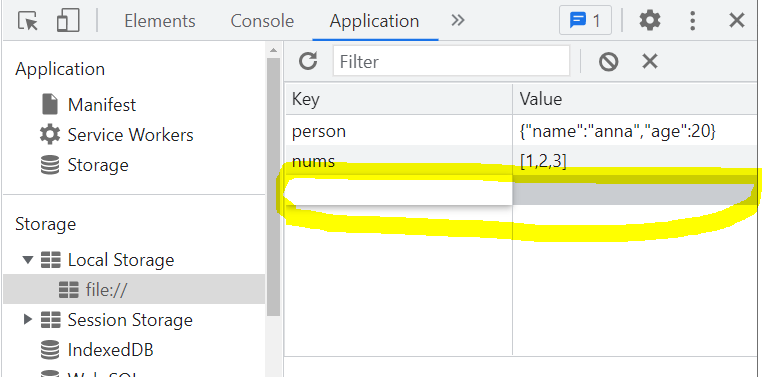Screen dimensions: 762x377
Task: Open the three-dot customize DevTools menu
Action: (x=693, y=21)
